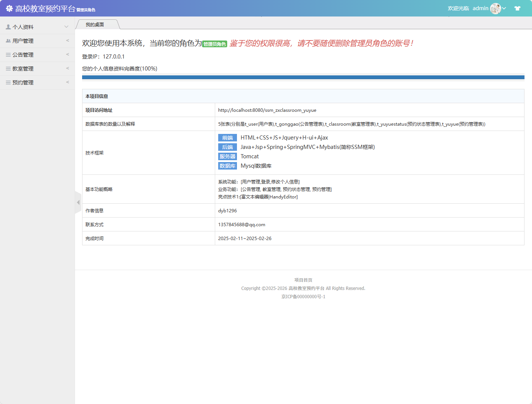Toggle the sidebar with the collapse arrow handle
532x404 pixels.
tap(78, 202)
